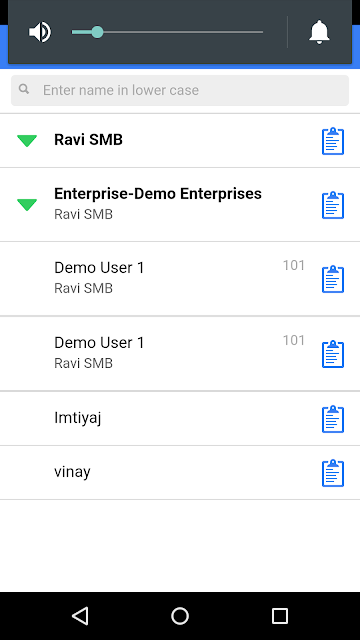Tap the Android home circle button
Screen dimensions: 360x640
coord(180,616)
